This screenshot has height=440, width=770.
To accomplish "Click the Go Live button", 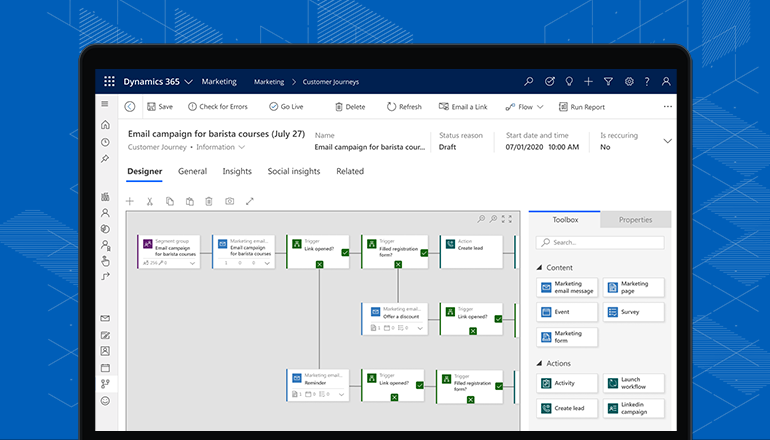I will click(286, 107).
